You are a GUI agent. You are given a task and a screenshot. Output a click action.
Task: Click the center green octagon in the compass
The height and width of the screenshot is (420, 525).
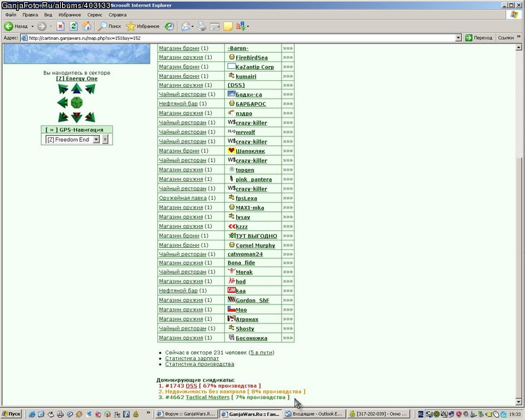[77, 103]
